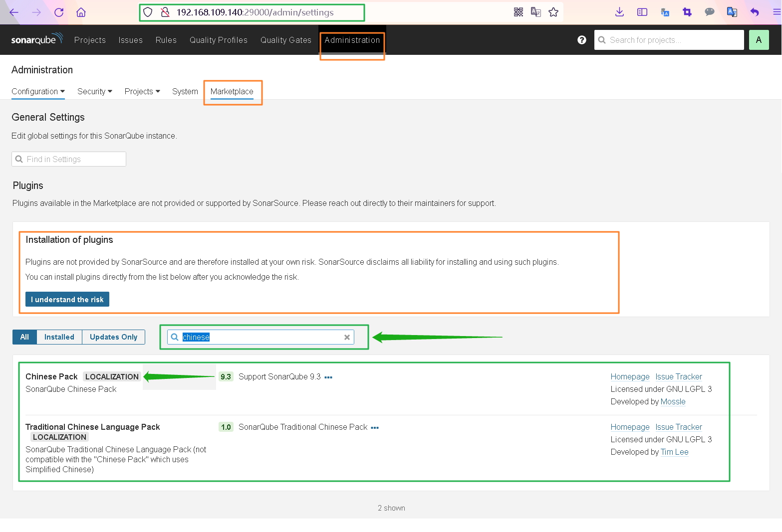Open the downloads arrow icon

pyautogui.click(x=620, y=12)
